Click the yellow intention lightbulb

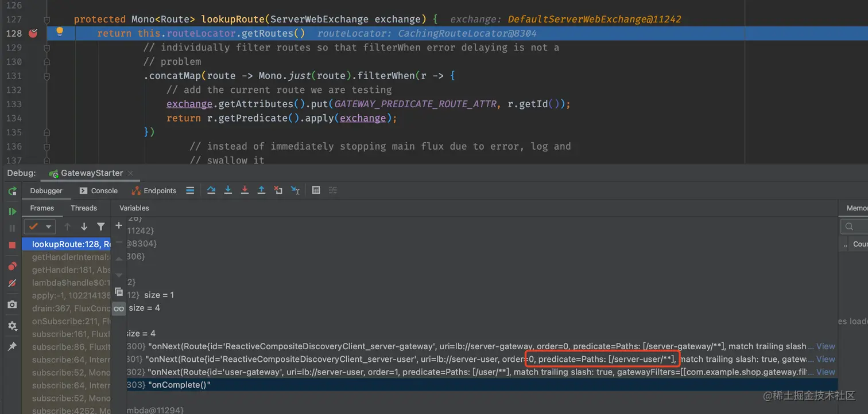[59, 32]
